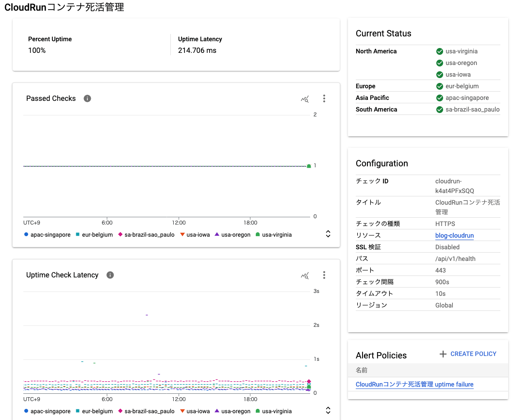Click the pink sa-brazil end marker in Latency chart
The width and height of the screenshot is (513, 420).
(309, 381)
